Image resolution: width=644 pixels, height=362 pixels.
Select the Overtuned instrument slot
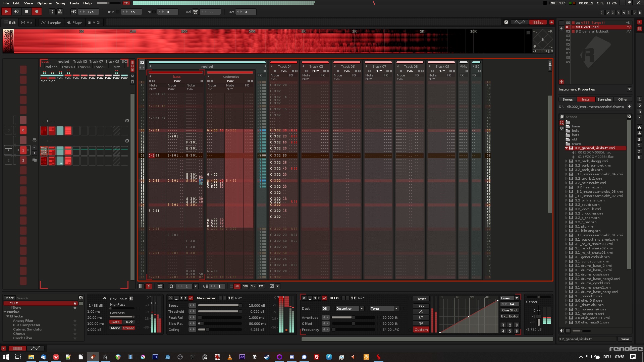pos(598,27)
